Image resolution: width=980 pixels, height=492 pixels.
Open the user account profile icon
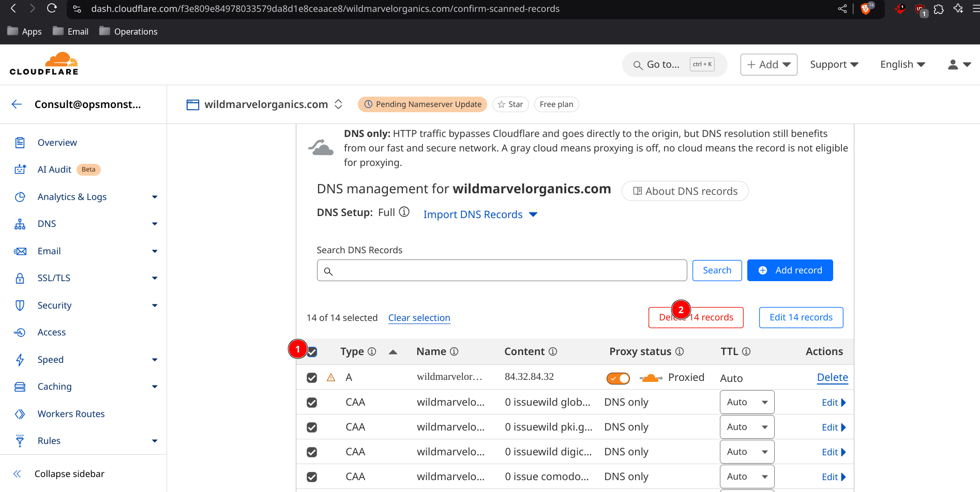click(958, 65)
